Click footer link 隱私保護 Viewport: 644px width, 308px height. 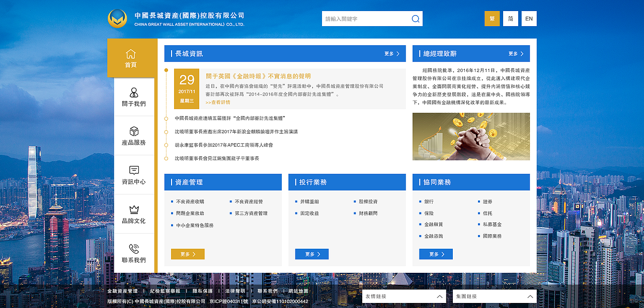point(203,291)
